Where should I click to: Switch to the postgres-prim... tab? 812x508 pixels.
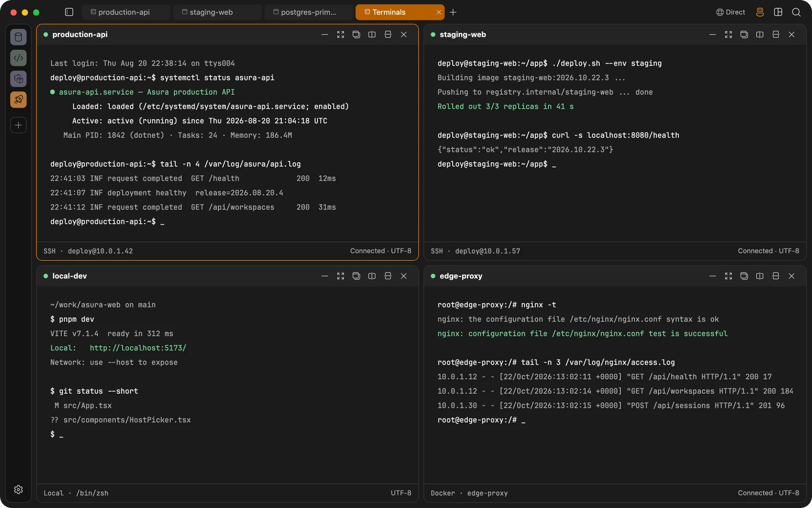[x=309, y=12]
